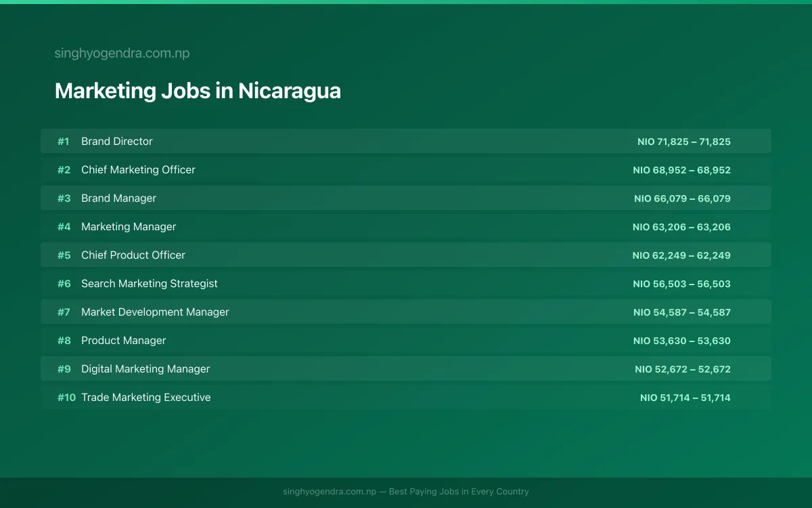This screenshot has height=508, width=812.
Task: Click salary NIO 62,249 – 62,249
Action: (x=681, y=255)
